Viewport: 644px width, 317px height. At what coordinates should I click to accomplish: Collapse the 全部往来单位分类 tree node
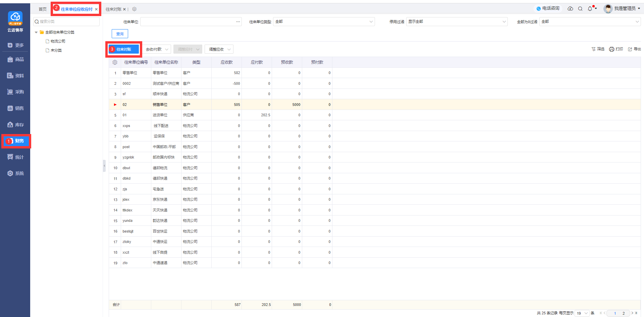click(36, 33)
